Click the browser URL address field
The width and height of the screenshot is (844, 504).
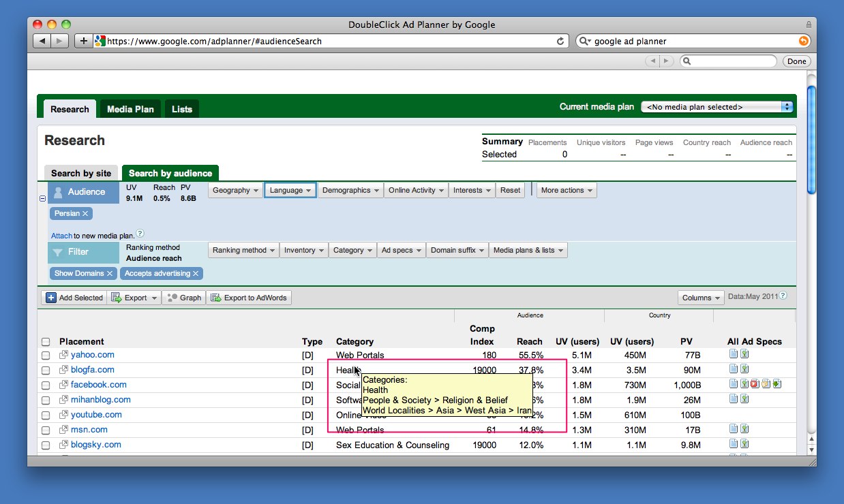click(330, 41)
